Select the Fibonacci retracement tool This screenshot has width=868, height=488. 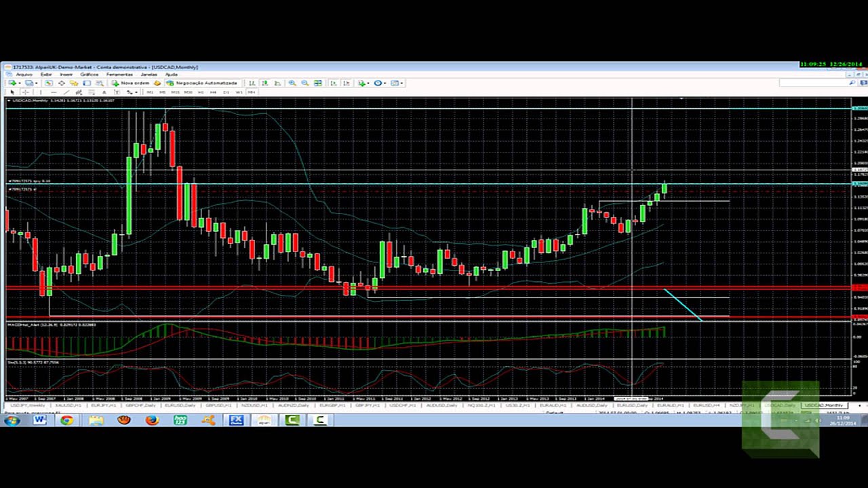coord(92,92)
